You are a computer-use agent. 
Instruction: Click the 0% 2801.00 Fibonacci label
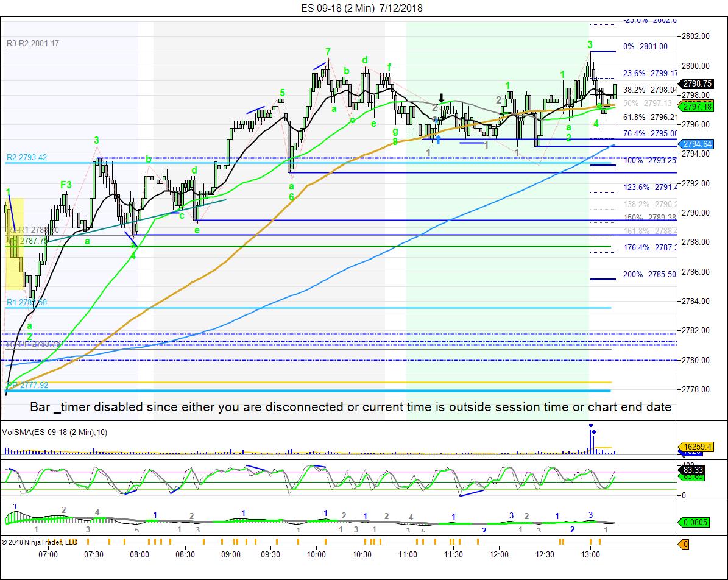coord(645,46)
